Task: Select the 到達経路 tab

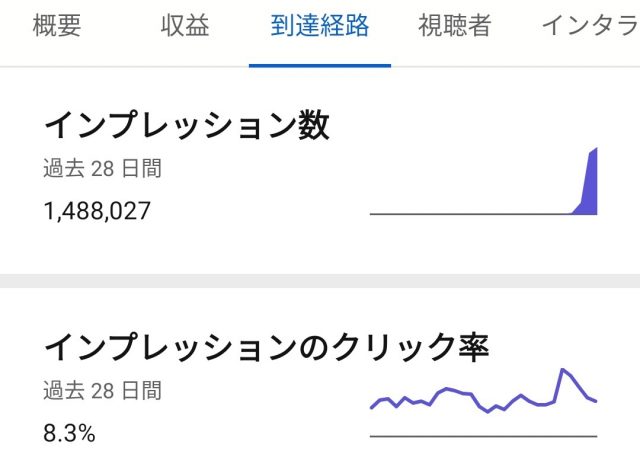Action: point(320,26)
